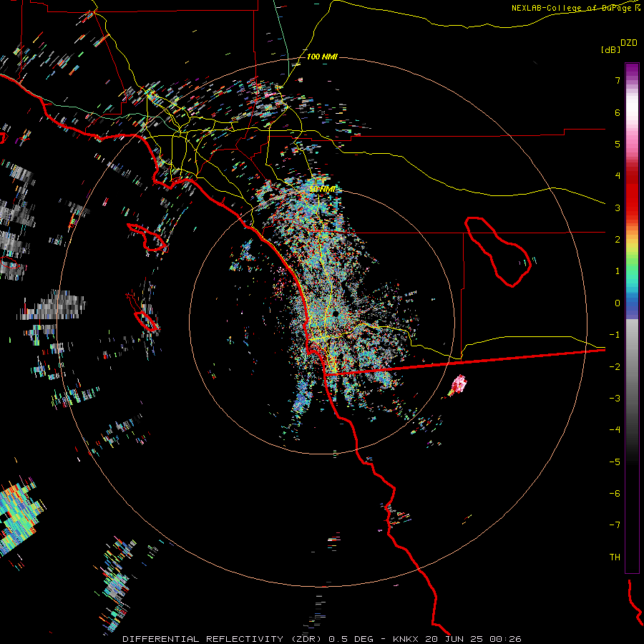Click the -5 tick on color scale
The image size is (644, 644).
click(x=615, y=462)
